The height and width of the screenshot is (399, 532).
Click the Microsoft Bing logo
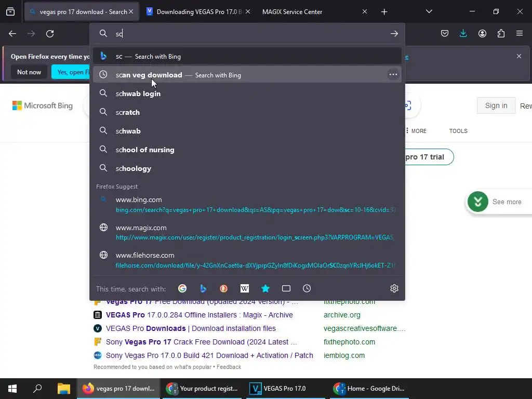(x=43, y=105)
